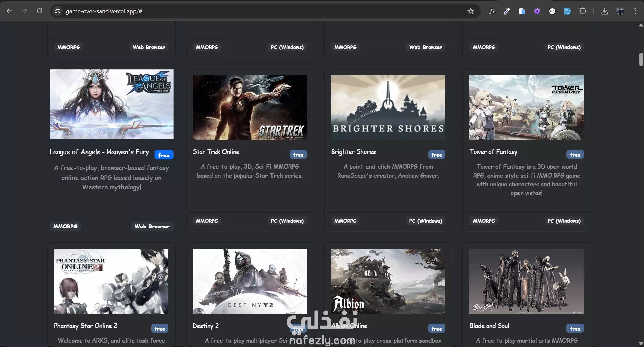This screenshot has width=644, height=347.
Task: Click the free badge on Albion Online
Action: coord(437,329)
